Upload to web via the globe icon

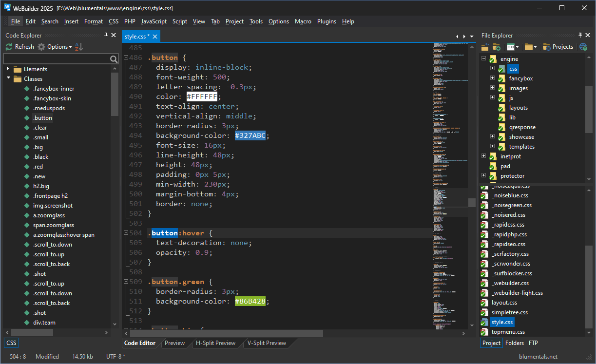pyautogui.click(x=583, y=47)
